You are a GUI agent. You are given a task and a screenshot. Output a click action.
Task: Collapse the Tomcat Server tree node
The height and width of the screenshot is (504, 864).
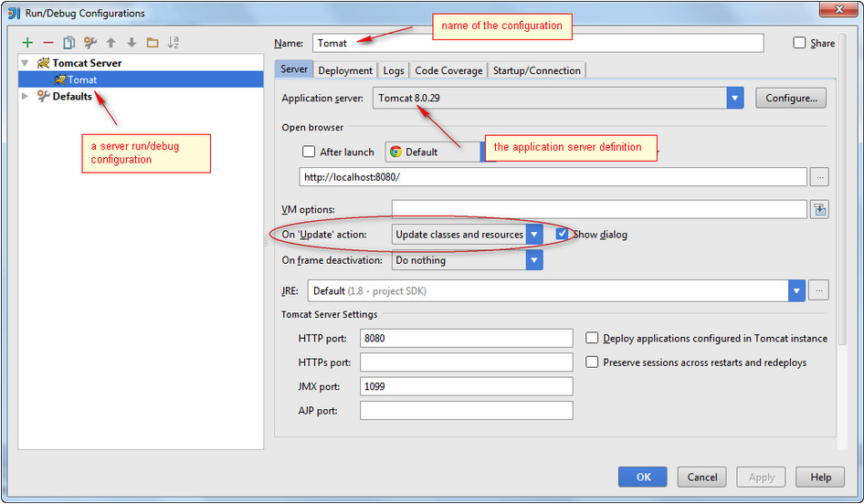[x=25, y=63]
